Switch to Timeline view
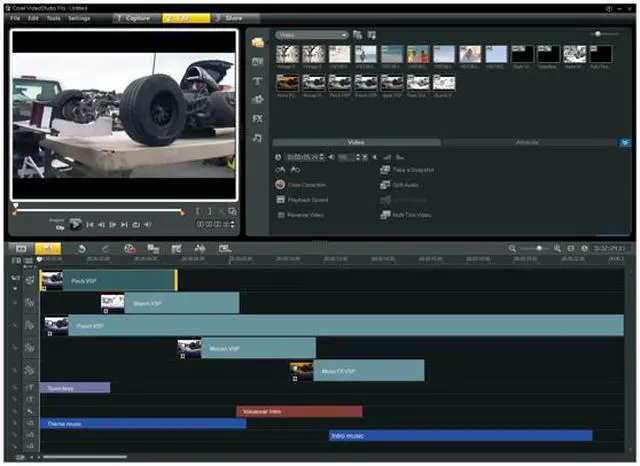Screen dimensions: 640x466 [x=48, y=248]
